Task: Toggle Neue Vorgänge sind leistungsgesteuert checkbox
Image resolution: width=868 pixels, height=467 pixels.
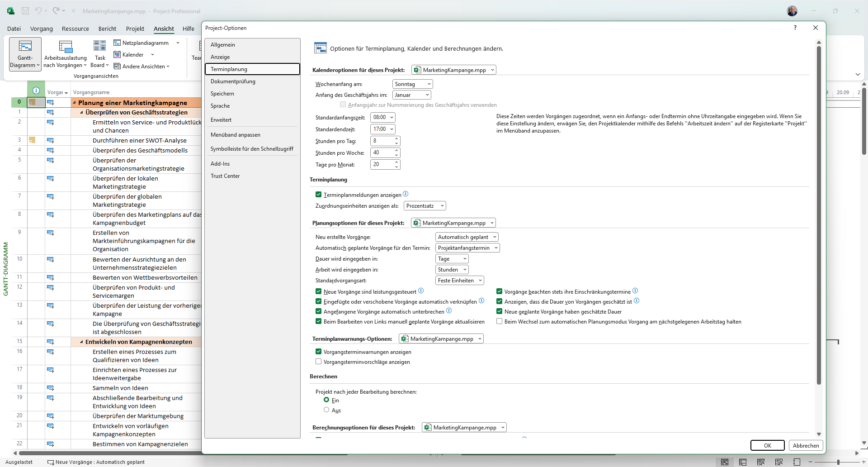Action: pyautogui.click(x=318, y=291)
